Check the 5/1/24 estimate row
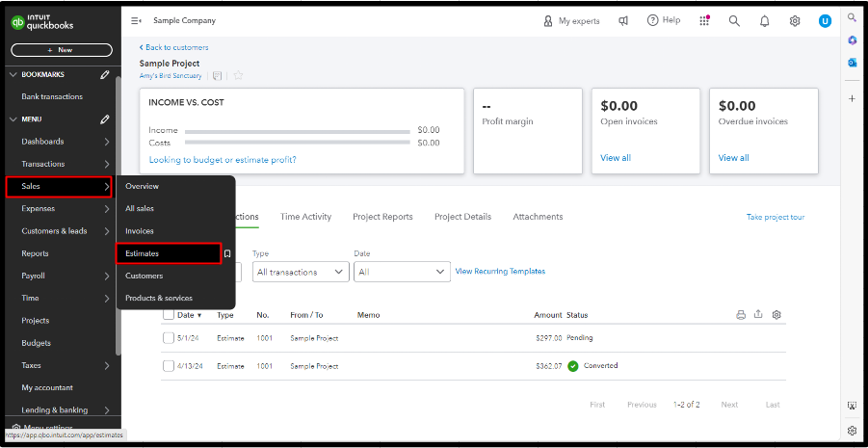This screenshot has width=868, height=448. pyautogui.click(x=169, y=338)
